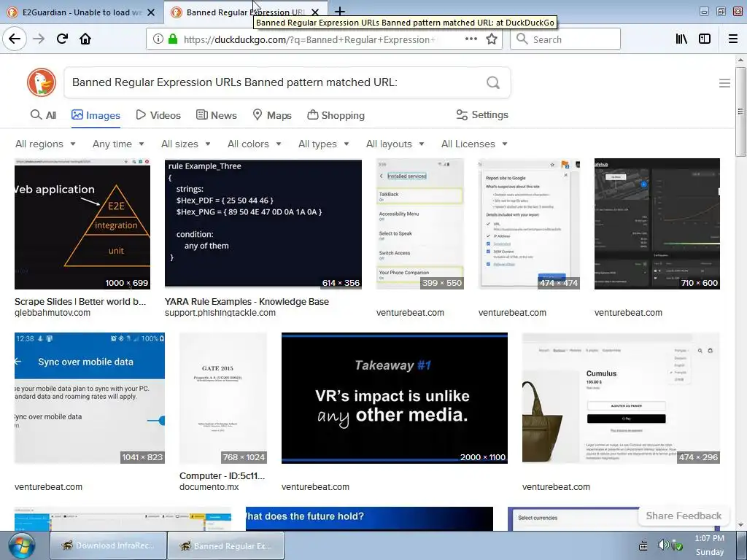Open the Scrape Slides pyramid thumbnail
Viewport: 747px width, 560px height.
pos(82,224)
